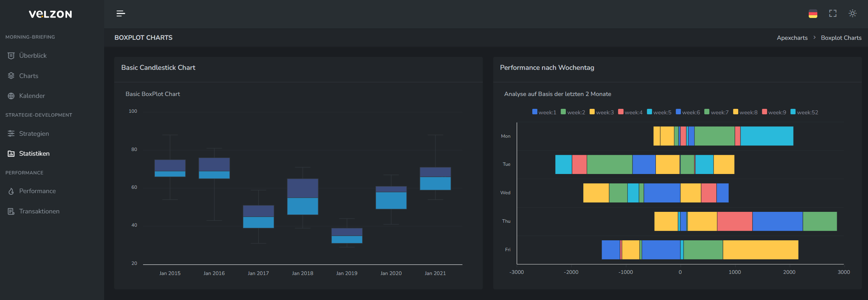Screen dimensions: 868x300
Task: Toggle week:6 legend series
Action: 688,112
